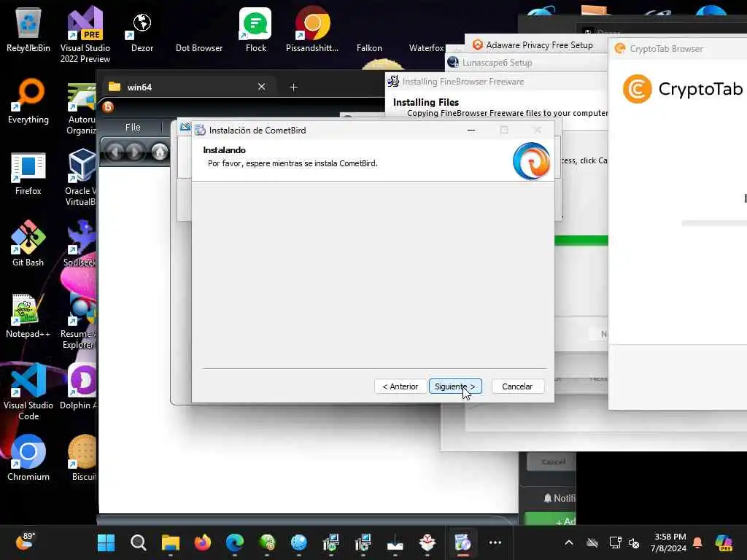Click Siguiente in the CometBird installer

pos(455,386)
